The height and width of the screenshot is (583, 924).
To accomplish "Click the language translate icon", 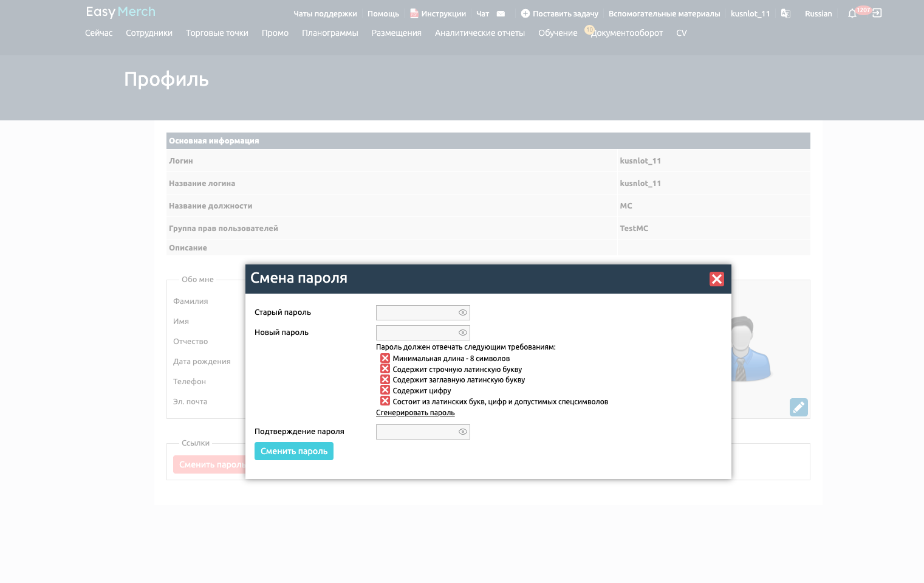I will pyautogui.click(x=785, y=13).
